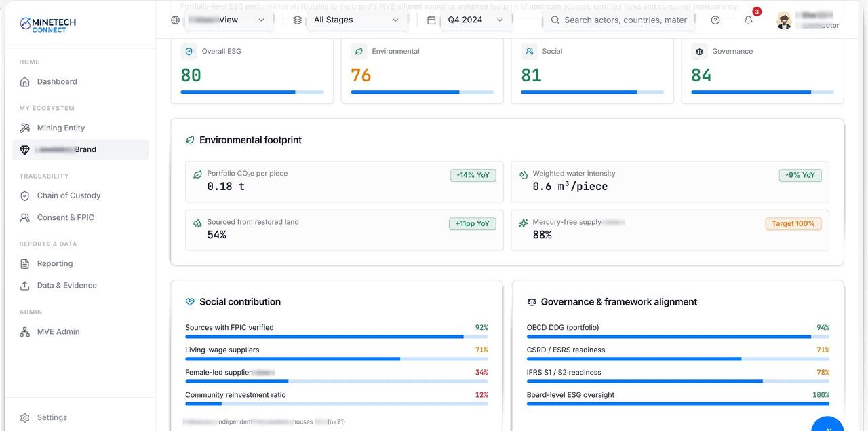Click the search magnifier icon
Screen dimensions: 868x431
pos(555,20)
